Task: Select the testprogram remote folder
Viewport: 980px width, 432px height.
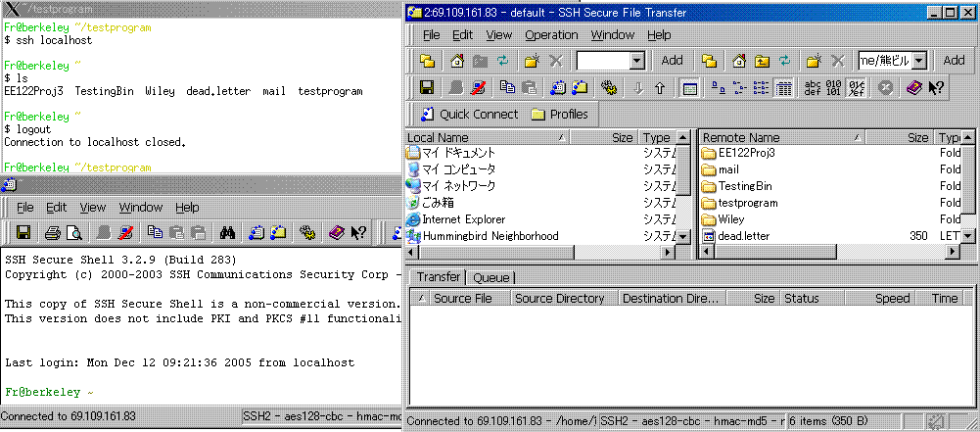Action: coord(747,203)
